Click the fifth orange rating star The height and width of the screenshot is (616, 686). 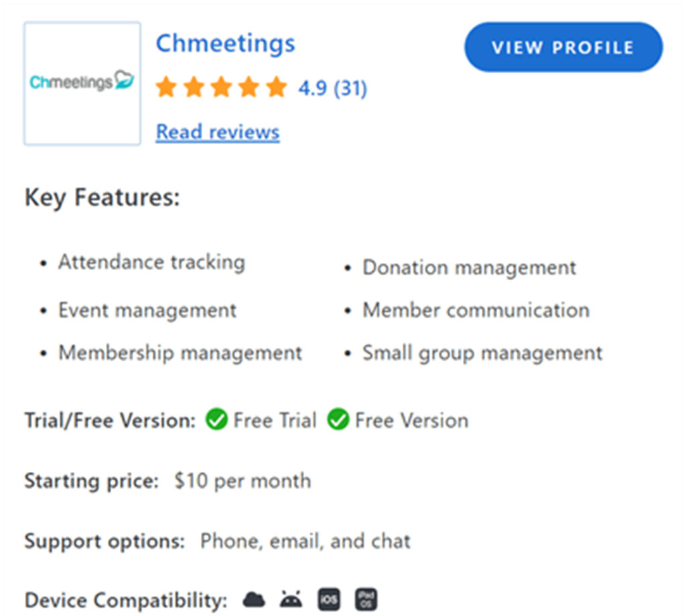[x=277, y=86]
